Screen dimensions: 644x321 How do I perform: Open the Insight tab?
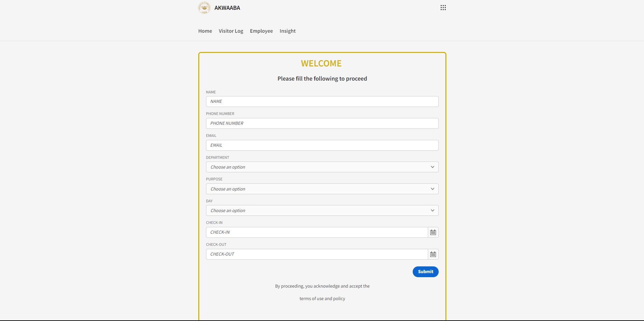[x=288, y=31]
